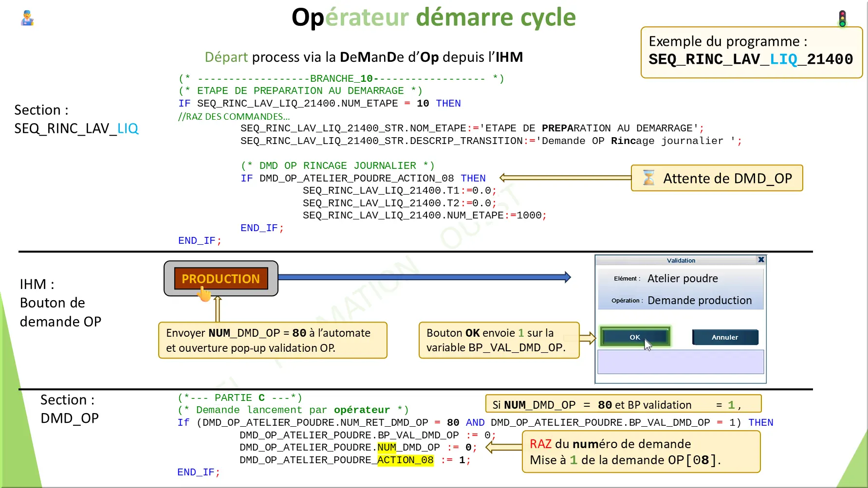Expand the IHM Bouton de demande OP label
868x488 pixels.
click(x=60, y=303)
